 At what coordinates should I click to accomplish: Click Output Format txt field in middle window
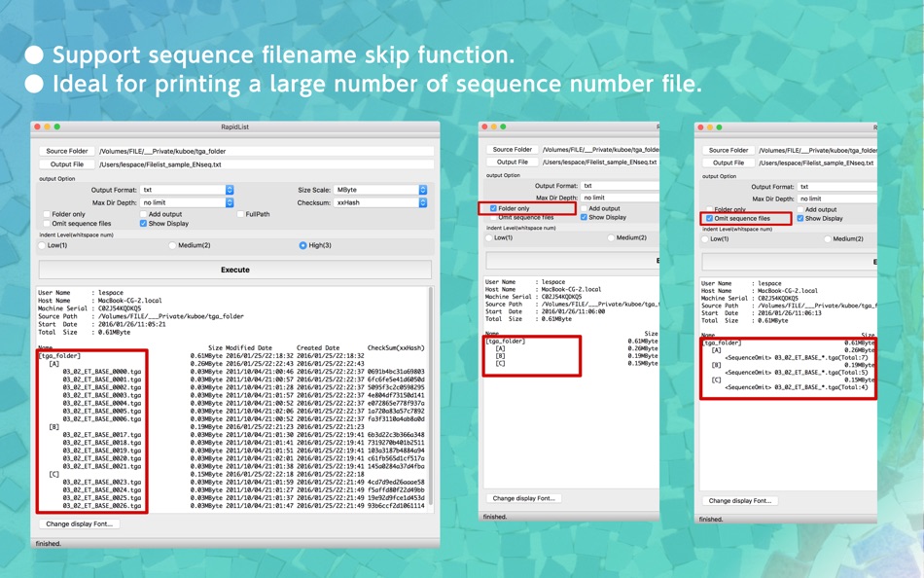coord(620,185)
